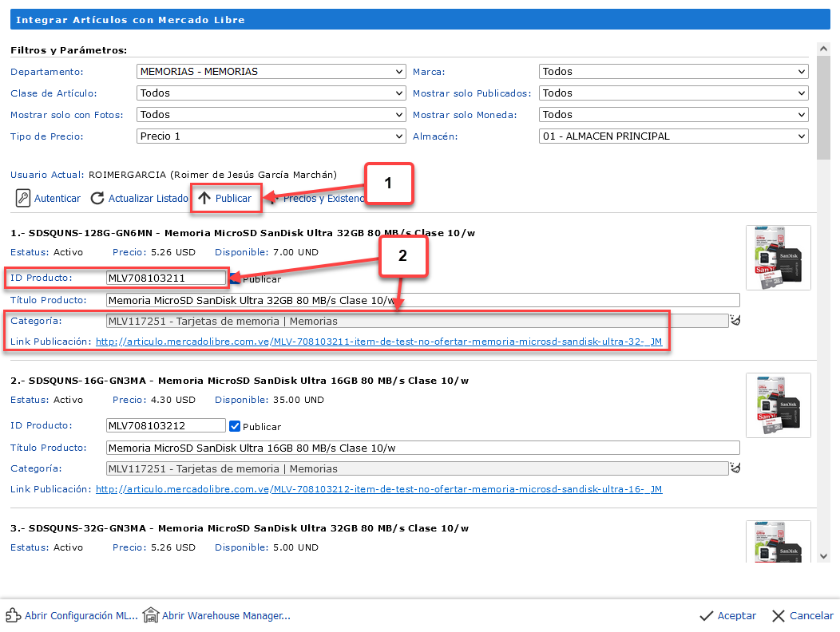Click the Autenticar key icon
The image size is (840, 632).
pos(23,199)
